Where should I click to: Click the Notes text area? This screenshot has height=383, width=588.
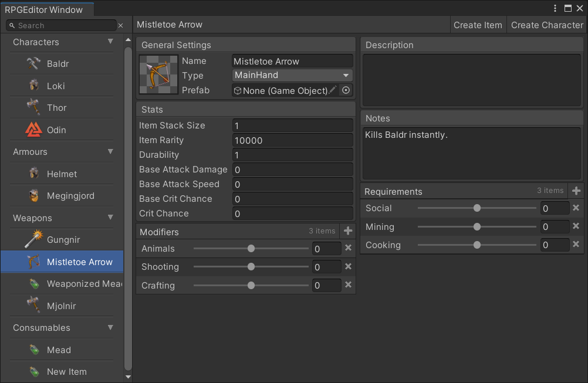pos(472,153)
